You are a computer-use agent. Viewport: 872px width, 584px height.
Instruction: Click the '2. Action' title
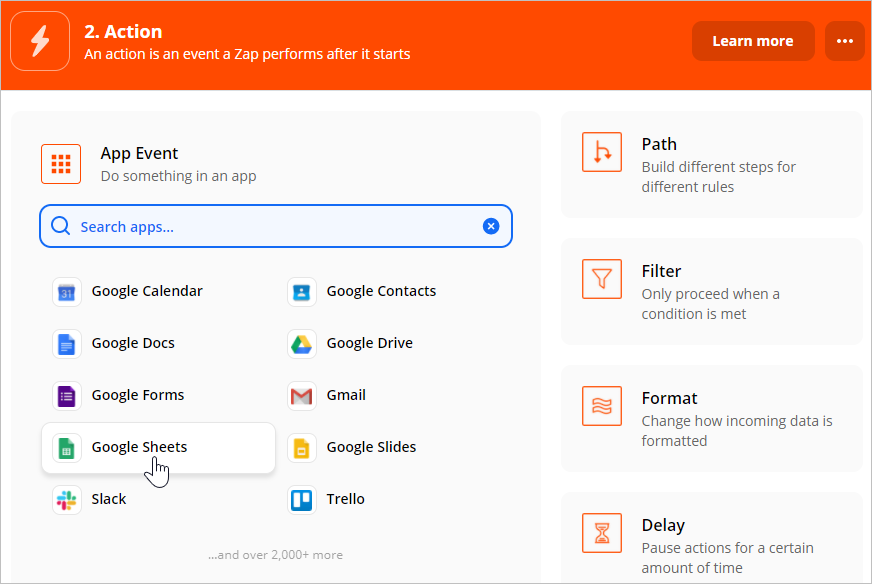[x=123, y=32]
